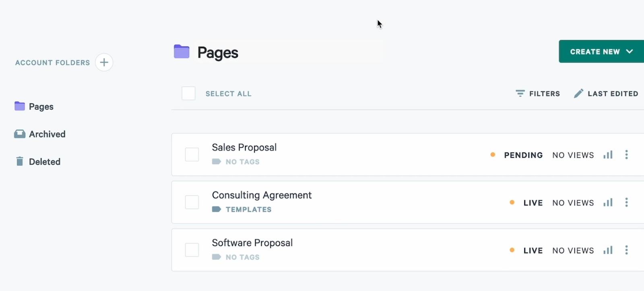Click the tag icon under Sales Proposal
Viewport: 644px width, 291px height.
coord(217,161)
